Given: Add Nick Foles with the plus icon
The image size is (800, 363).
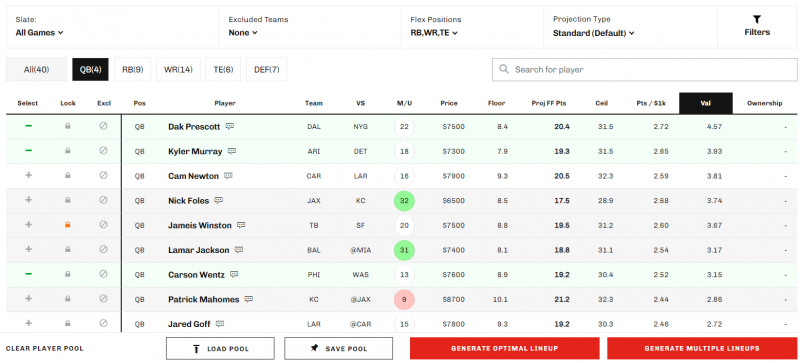Looking at the screenshot, I should pyautogui.click(x=29, y=200).
